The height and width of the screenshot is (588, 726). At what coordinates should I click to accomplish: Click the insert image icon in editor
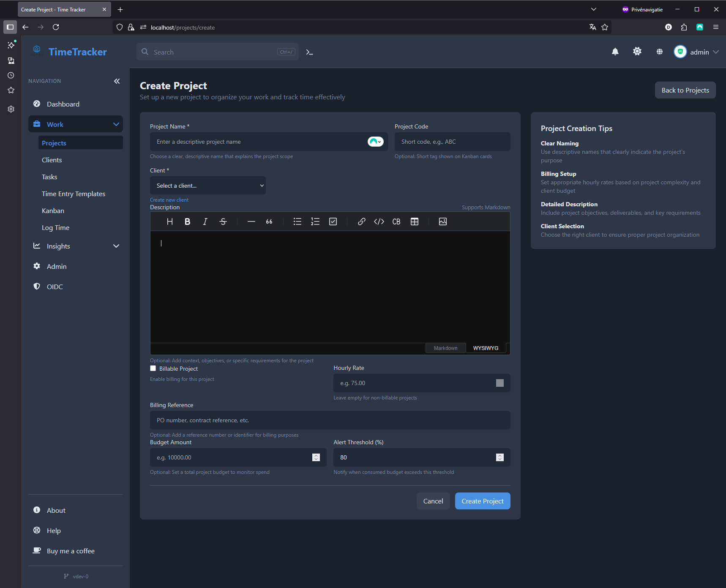442,222
